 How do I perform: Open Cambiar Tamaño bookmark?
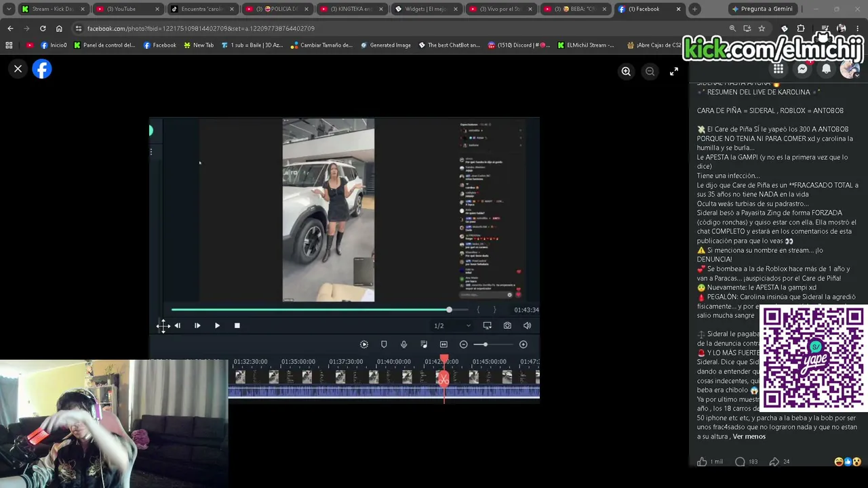point(321,45)
